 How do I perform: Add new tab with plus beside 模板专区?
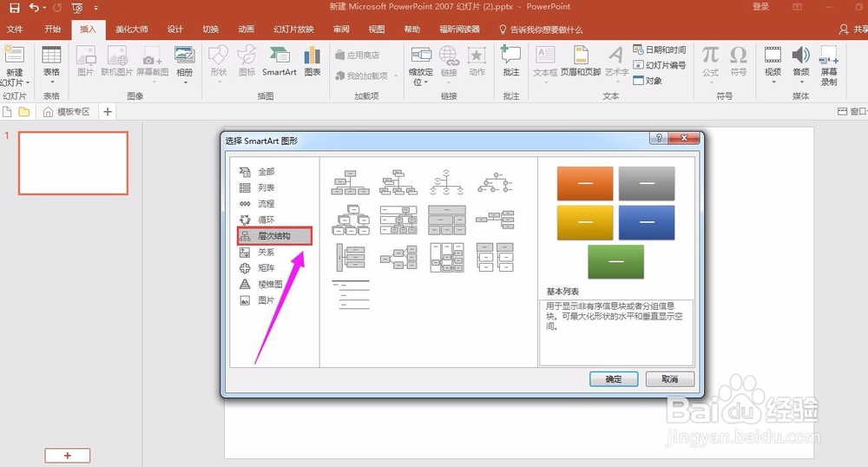[x=108, y=112]
